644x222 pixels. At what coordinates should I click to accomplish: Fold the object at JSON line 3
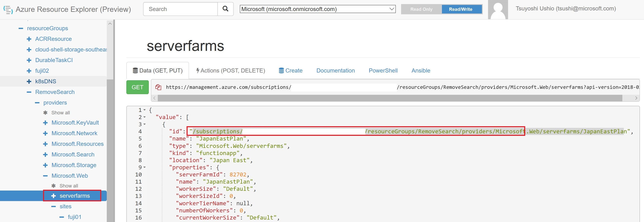pos(145,124)
